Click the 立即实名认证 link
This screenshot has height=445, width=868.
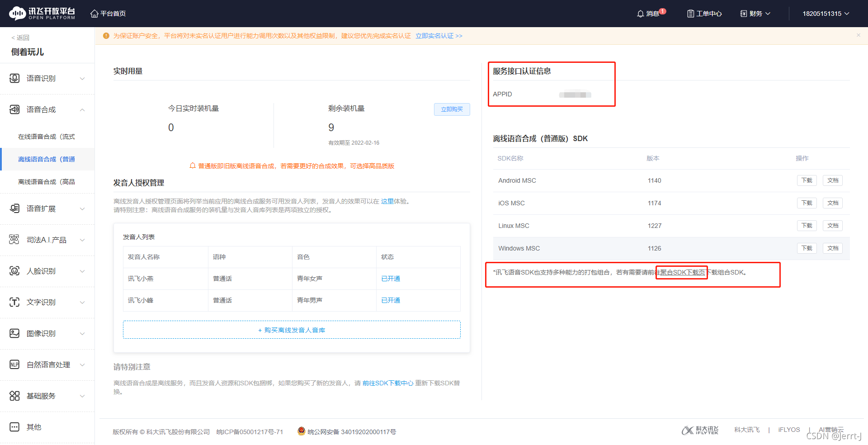439,36
